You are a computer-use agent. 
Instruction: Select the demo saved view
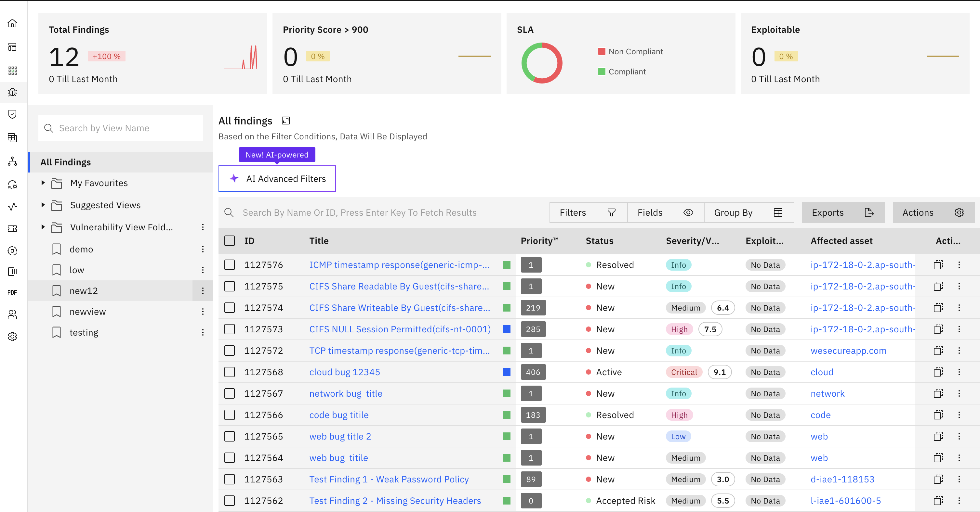point(81,249)
